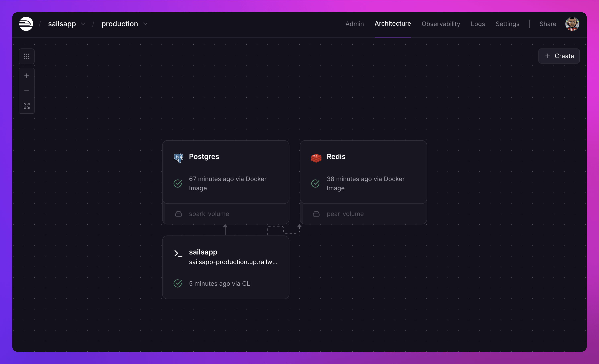Image resolution: width=599 pixels, height=364 pixels.
Task: Zoom out the canvas with minus icon
Action: click(26, 91)
